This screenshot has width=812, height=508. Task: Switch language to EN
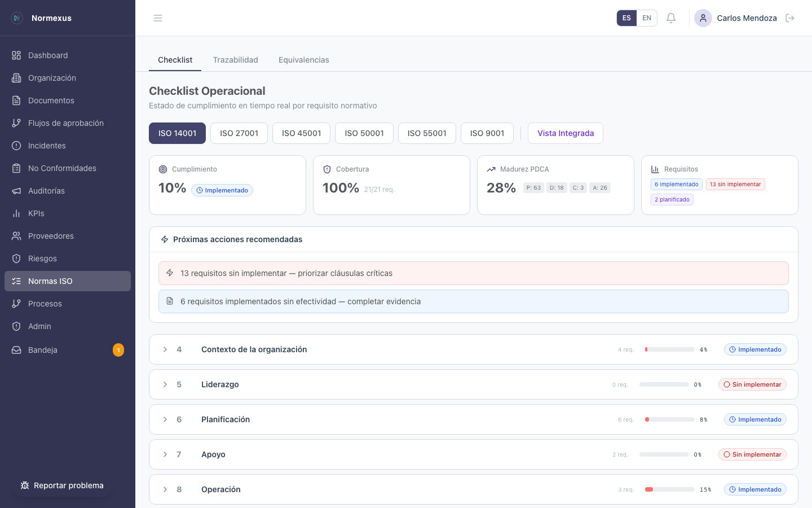click(647, 18)
